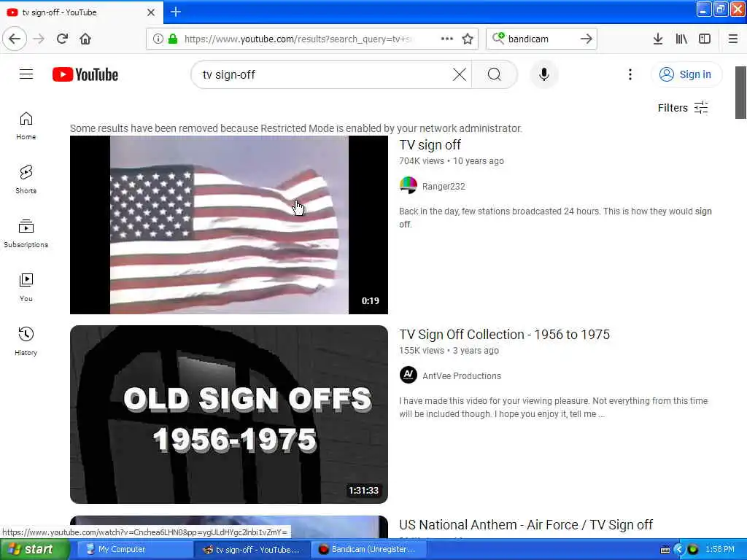Click the Restricted Mode notice text
747x560 pixels.
[296, 128]
